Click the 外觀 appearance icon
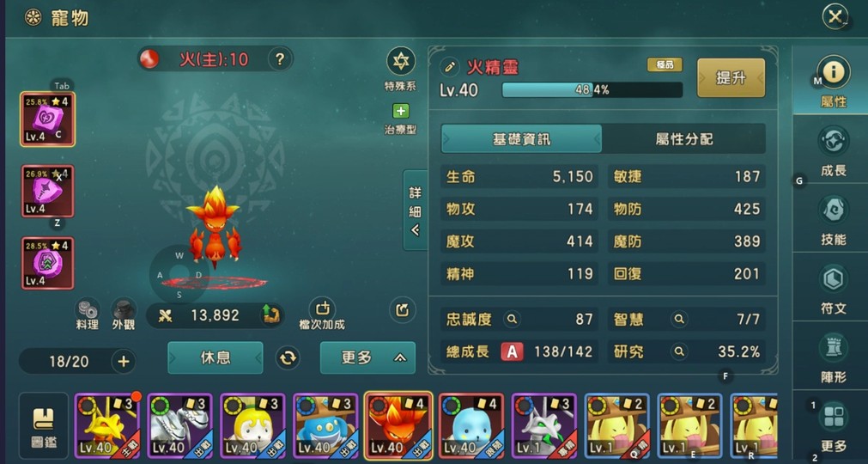The height and width of the screenshot is (464, 868). coord(124,309)
